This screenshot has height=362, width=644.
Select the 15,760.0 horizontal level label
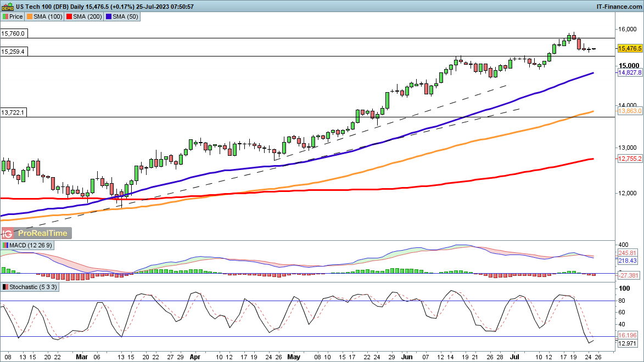click(x=14, y=33)
